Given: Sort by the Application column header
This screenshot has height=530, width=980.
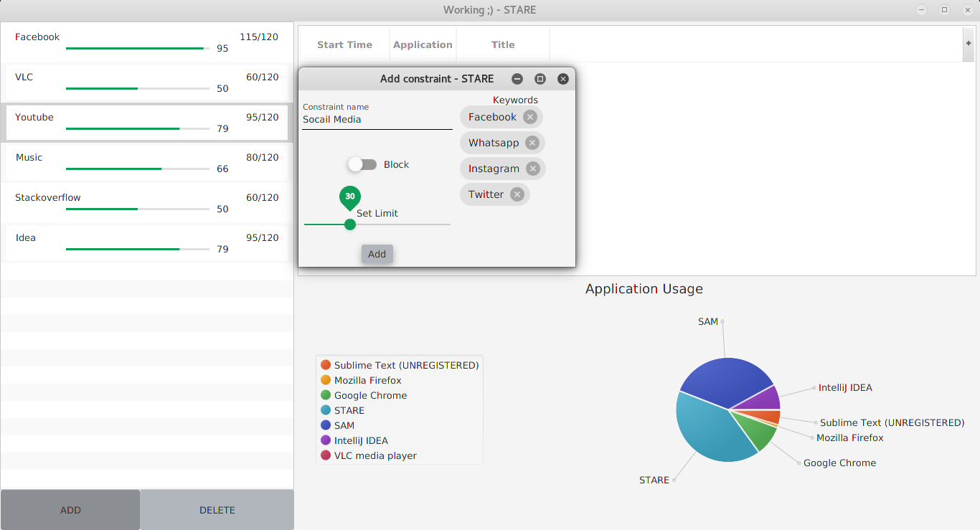Looking at the screenshot, I should (x=423, y=44).
